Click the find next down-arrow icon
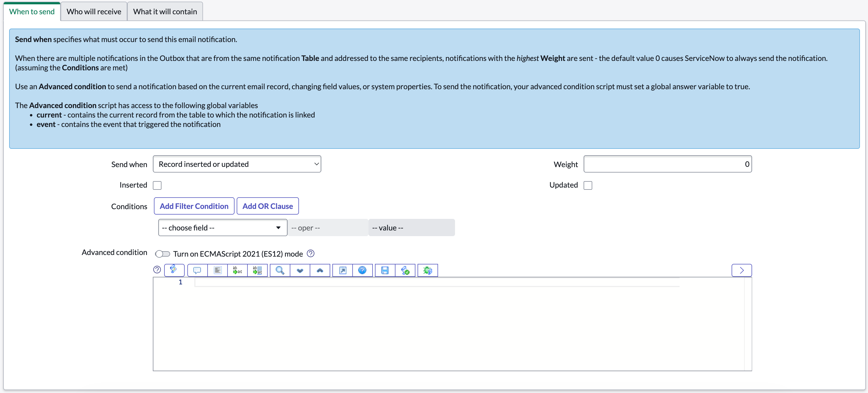The image size is (868, 393). [300, 270]
